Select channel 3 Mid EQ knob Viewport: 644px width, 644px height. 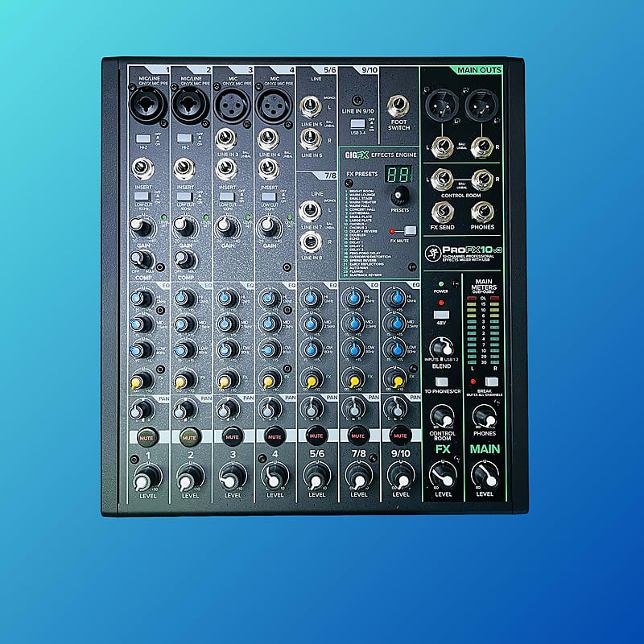tap(226, 324)
